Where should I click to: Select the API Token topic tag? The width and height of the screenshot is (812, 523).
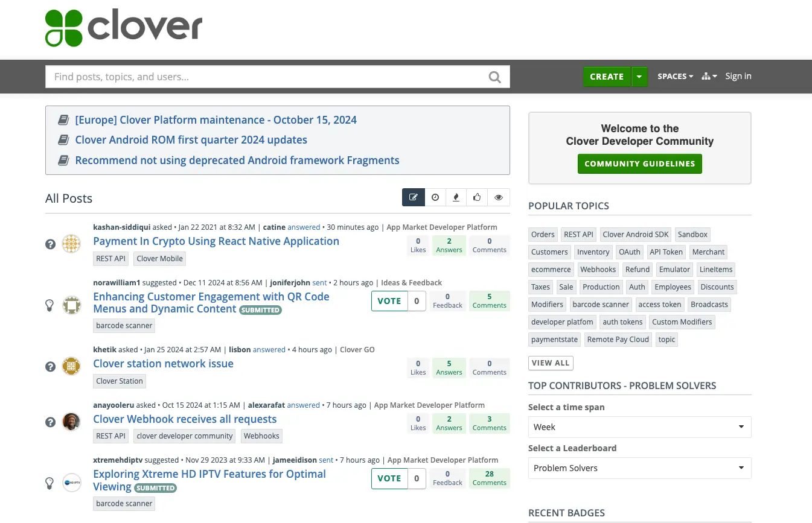coord(666,252)
